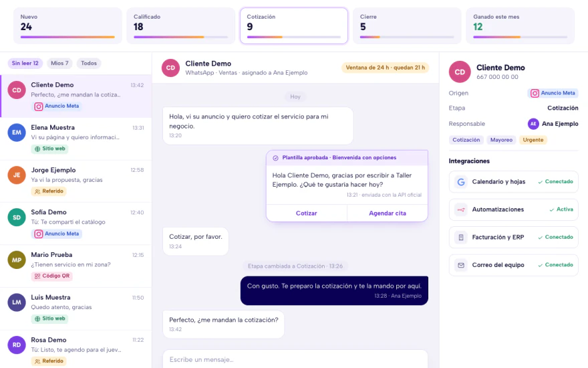
Task: Open the Nuevo stage card
Action: (67, 26)
